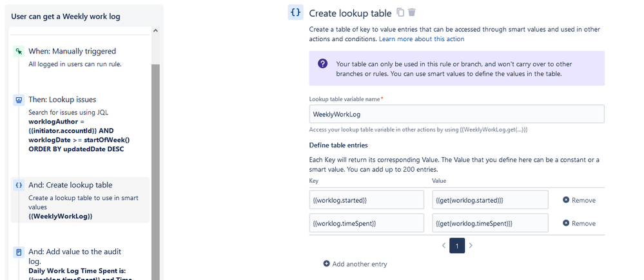Edit value field containing get(worklog.started)
This screenshot has width=644, height=280.
pos(490,200)
